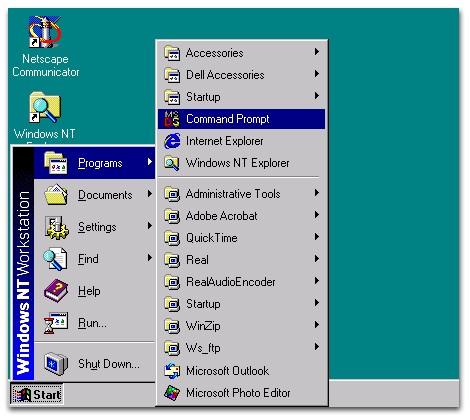
Task: Click the Run hourglass icon
Action: tap(56, 323)
